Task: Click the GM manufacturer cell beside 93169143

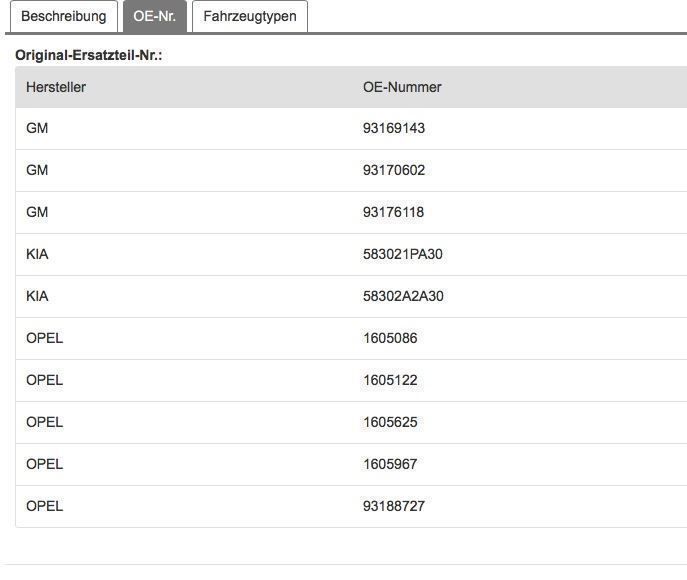Action: click(37, 128)
